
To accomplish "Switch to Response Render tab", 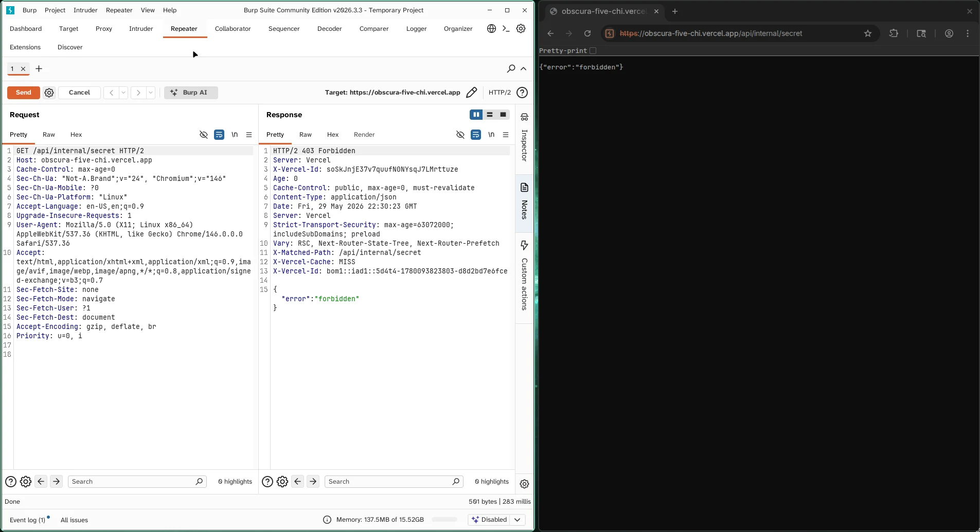I will pos(364,135).
